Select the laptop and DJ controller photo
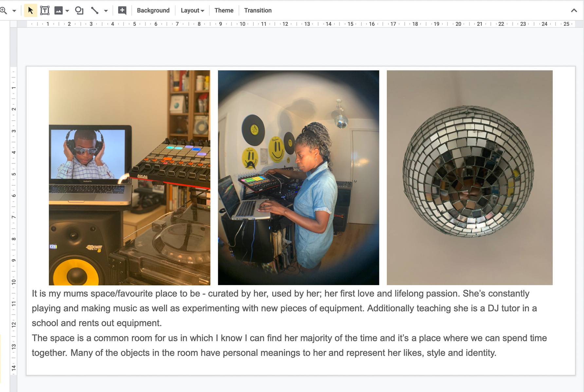584x392 pixels. (130, 178)
